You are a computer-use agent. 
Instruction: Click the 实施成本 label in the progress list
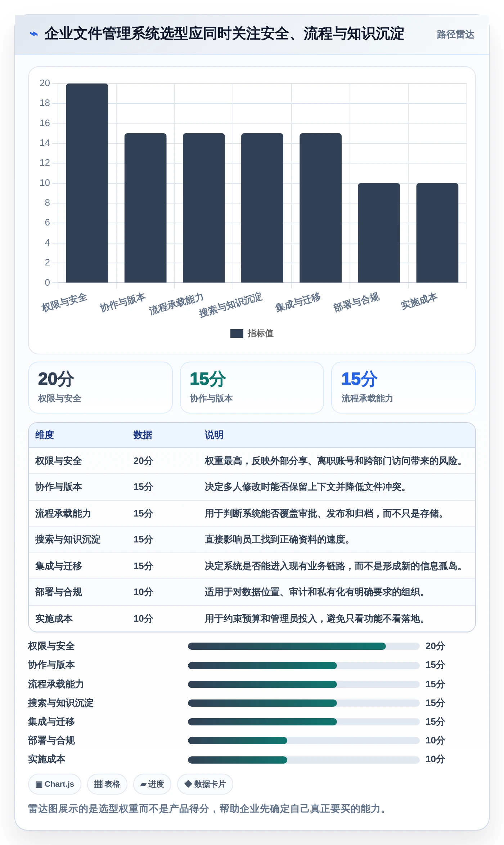[47, 759]
